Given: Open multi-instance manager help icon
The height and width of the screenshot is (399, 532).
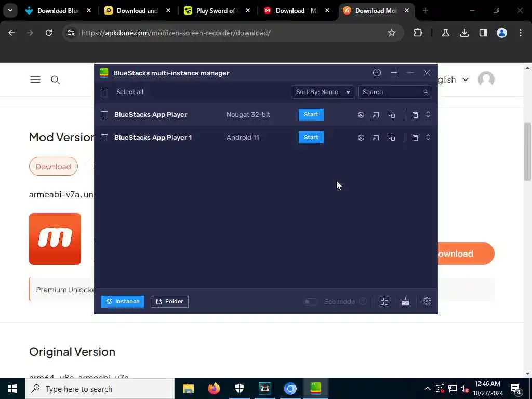Looking at the screenshot, I should click(377, 73).
